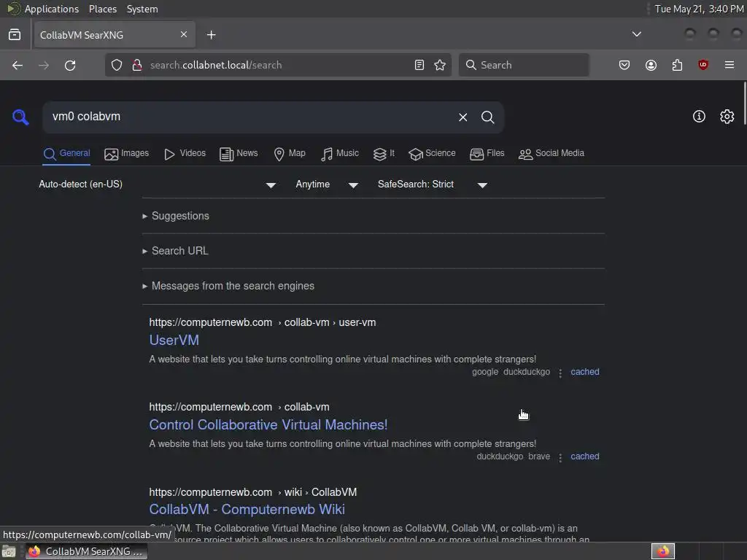Open the Places menu
Screen dimensions: 747x560
(x=103, y=9)
